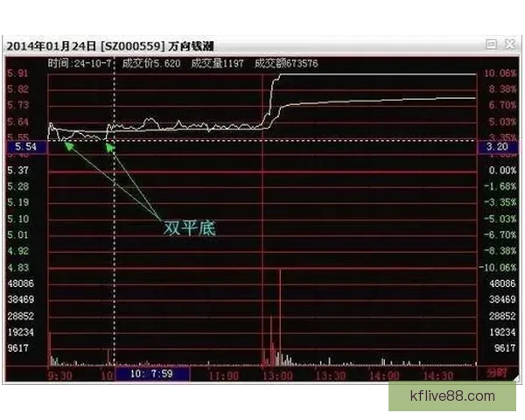Click the highlighted 5.54 price marker

coord(25,147)
